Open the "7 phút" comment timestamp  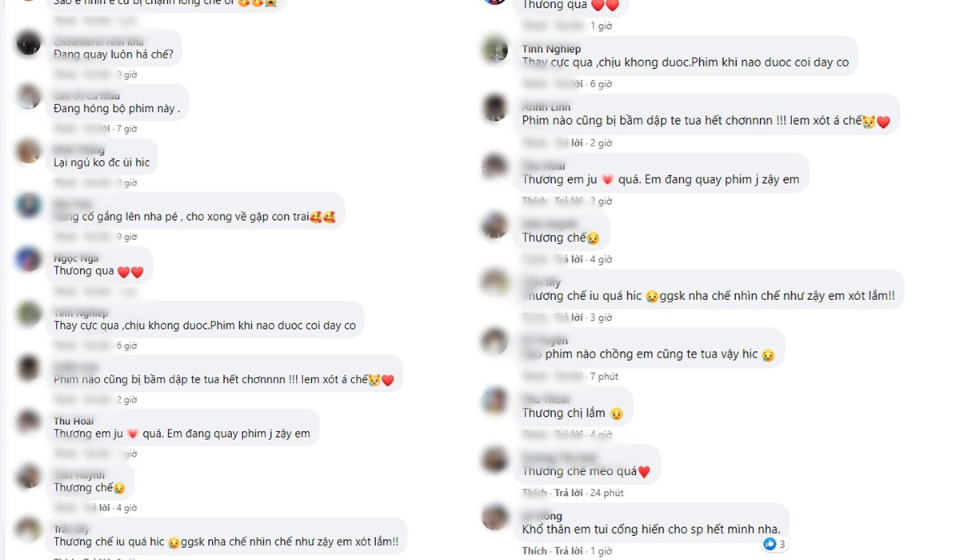[x=604, y=376]
